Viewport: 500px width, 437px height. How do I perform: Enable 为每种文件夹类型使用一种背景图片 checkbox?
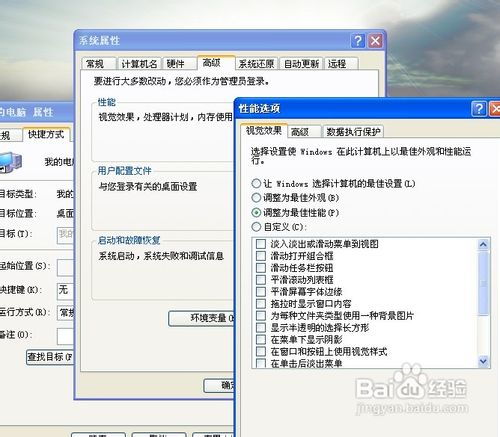coord(261,315)
